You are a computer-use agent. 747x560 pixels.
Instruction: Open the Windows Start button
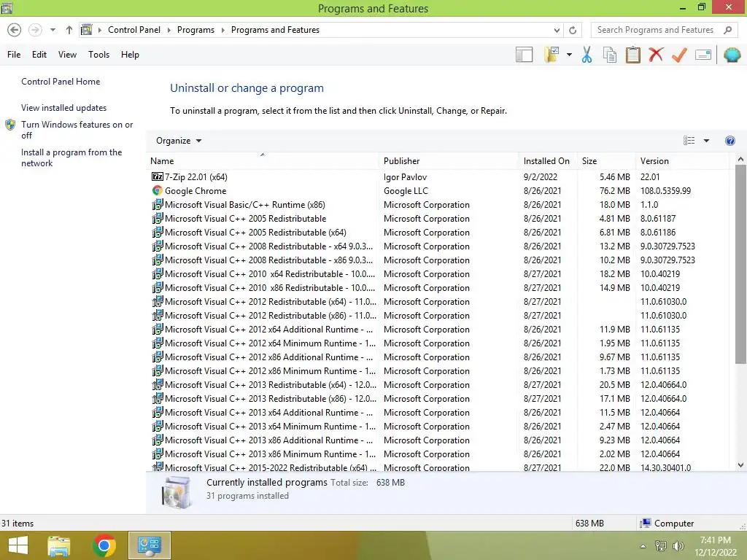pyautogui.click(x=18, y=545)
